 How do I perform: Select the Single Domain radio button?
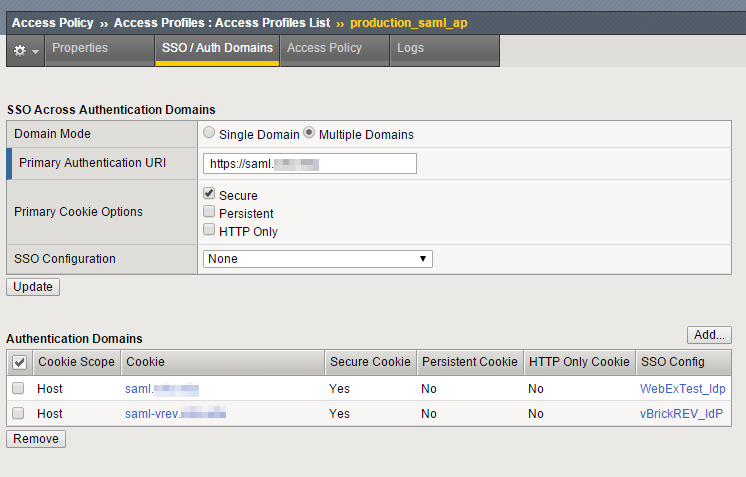click(x=208, y=133)
